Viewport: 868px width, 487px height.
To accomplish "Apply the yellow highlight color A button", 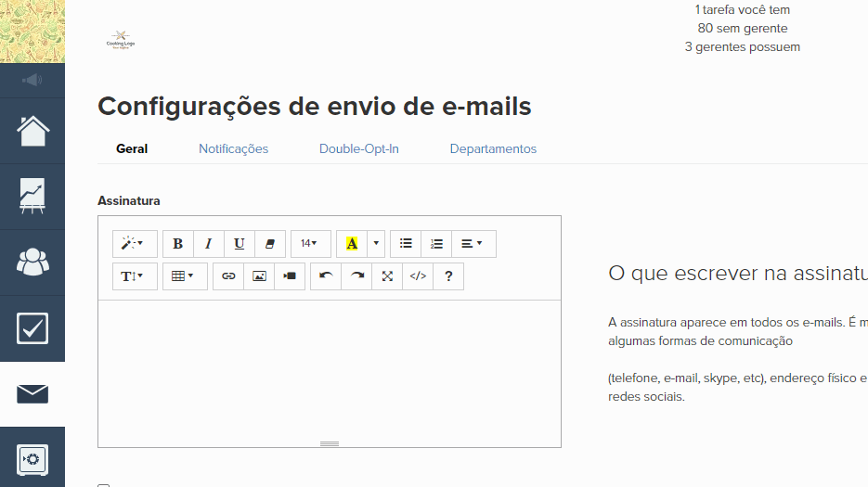I will (352, 244).
